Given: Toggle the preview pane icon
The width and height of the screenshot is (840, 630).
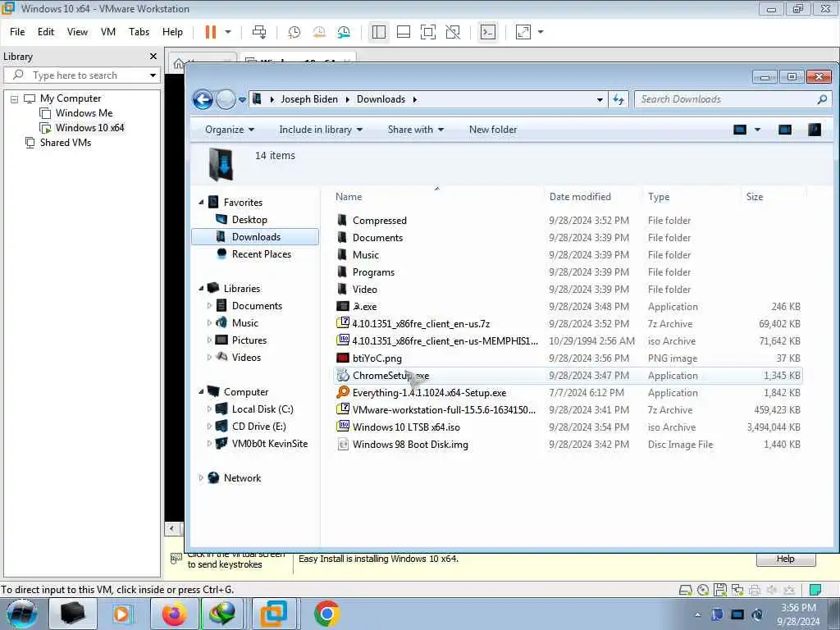Looking at the screenshot, I should [x=785, y=130].
